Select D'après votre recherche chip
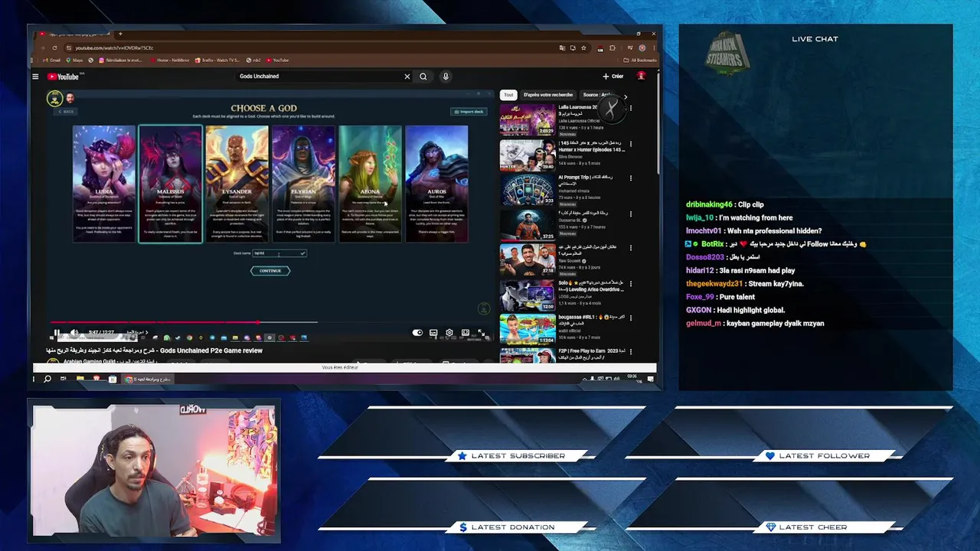 point(548,95)
